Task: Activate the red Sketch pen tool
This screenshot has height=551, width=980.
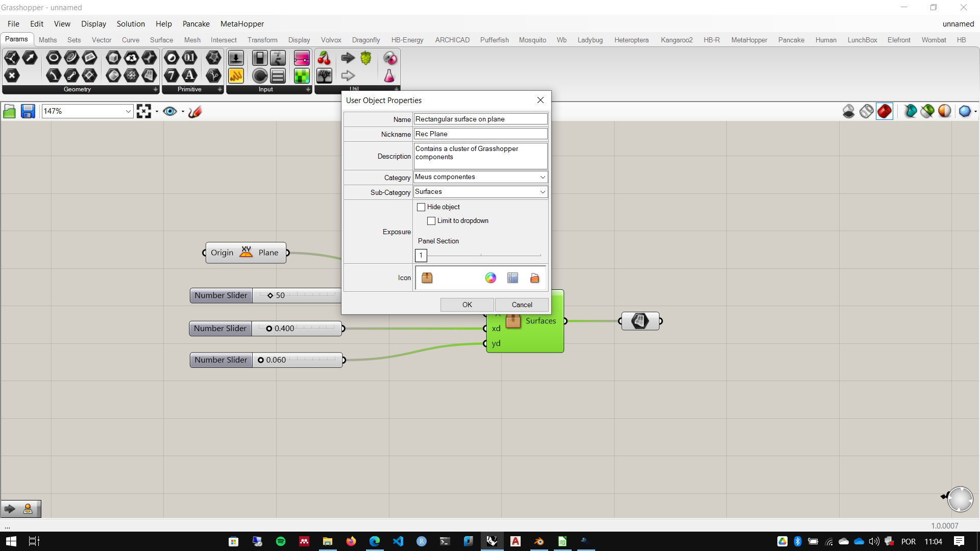Action: [x=195, y=111]
